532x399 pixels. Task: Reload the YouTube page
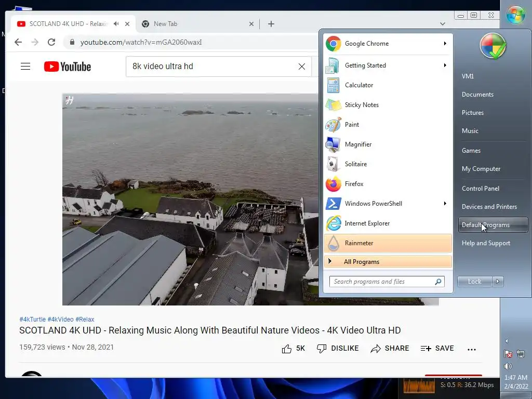point(51,42)
